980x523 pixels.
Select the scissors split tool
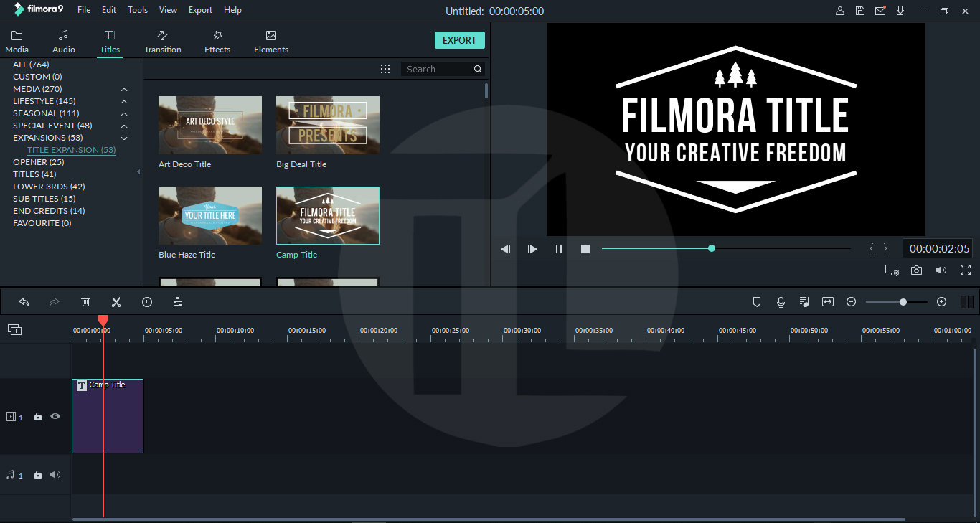coord(116,302)
